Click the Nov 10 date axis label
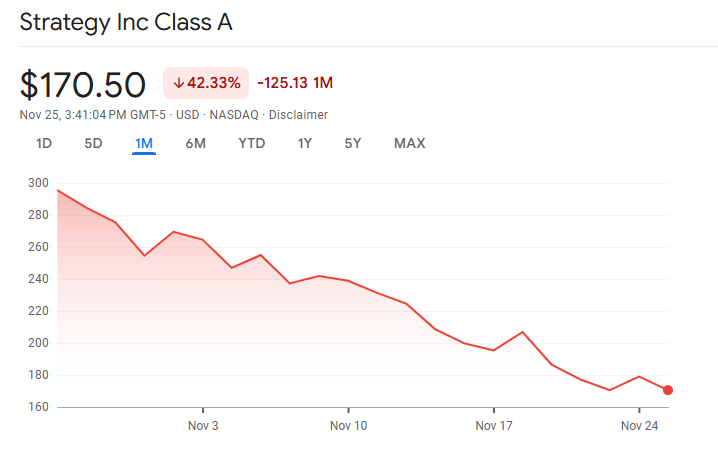This screenshot has height=450, width=718. click(x=348, y=426)
